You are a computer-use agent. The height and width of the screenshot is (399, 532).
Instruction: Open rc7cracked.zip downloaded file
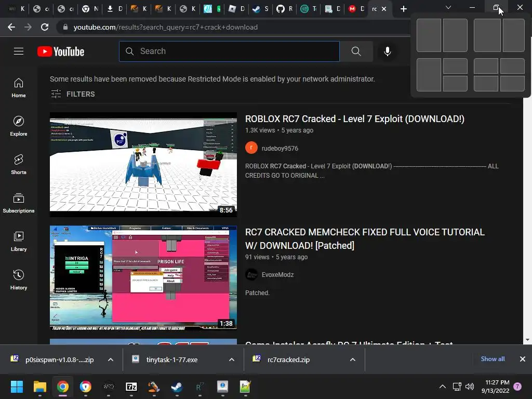tap(288, 360)
